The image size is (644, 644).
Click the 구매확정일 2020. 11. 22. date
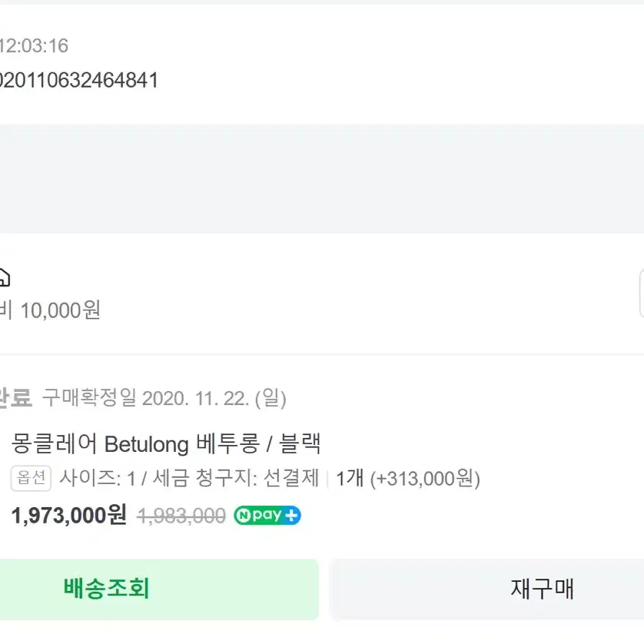(164, 398)
